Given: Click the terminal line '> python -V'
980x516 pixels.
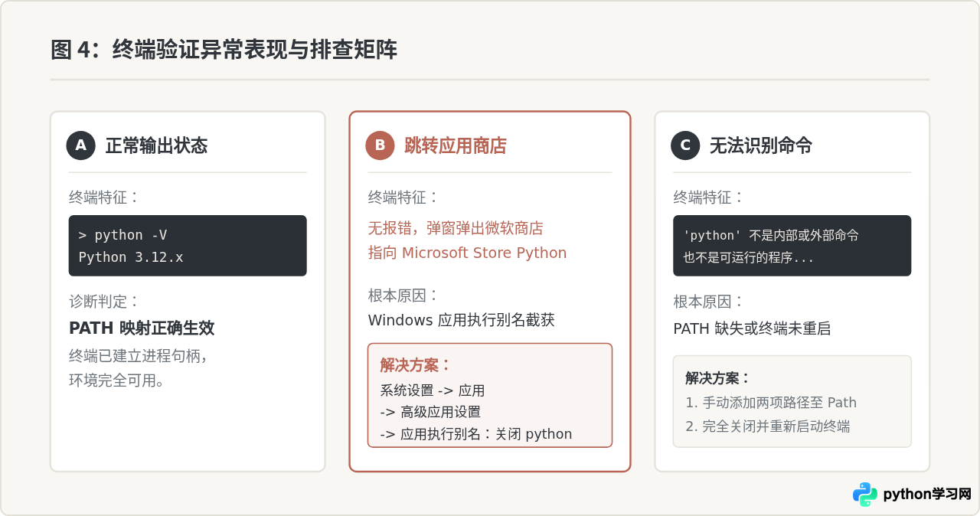Looking at the screenshot, I should [x=122, y=235].
